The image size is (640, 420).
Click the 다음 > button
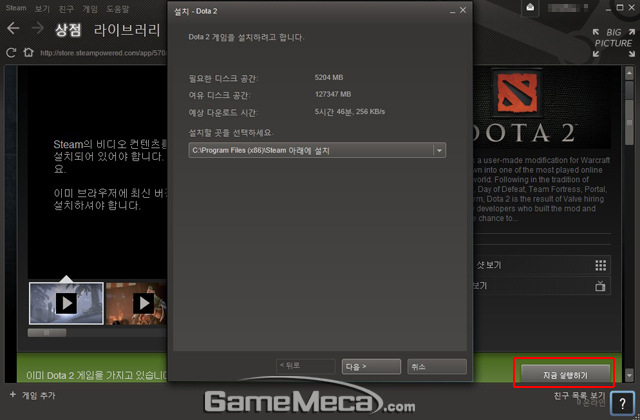point(371,367)
